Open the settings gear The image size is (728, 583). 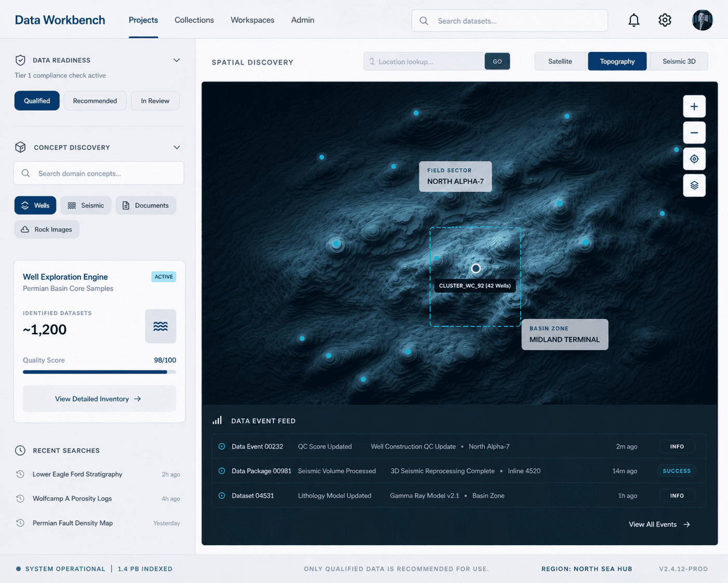[665, 20]
